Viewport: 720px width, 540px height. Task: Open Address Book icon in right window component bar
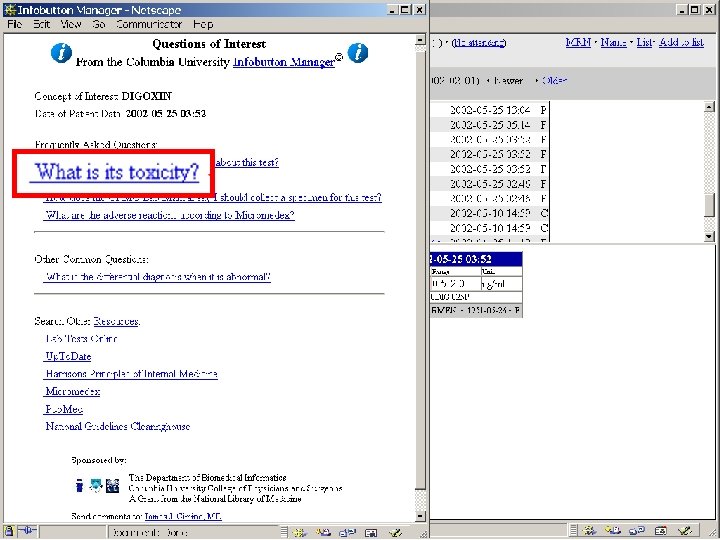(660, 531)
